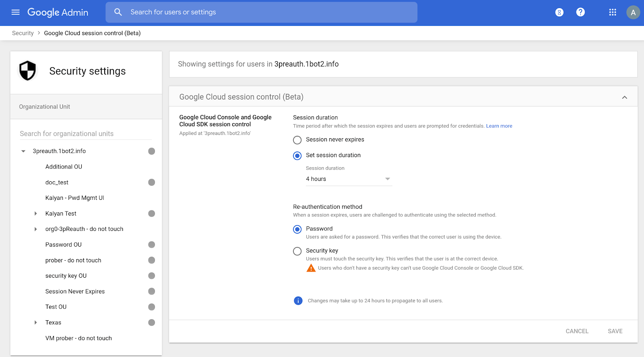The width and height of the screenshot is (644, 357).
Task: Click the Google Admin logo
Action: click(x=58, y=12)
